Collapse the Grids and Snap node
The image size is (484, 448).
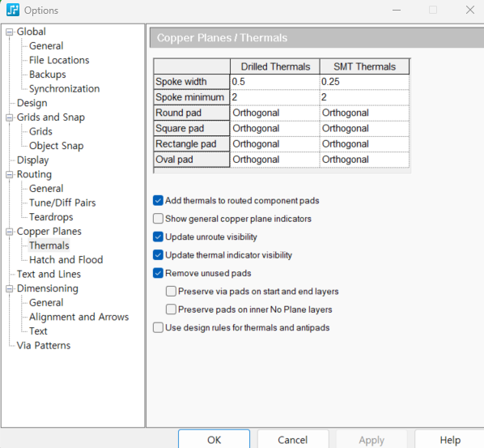[x=10, y=117]
